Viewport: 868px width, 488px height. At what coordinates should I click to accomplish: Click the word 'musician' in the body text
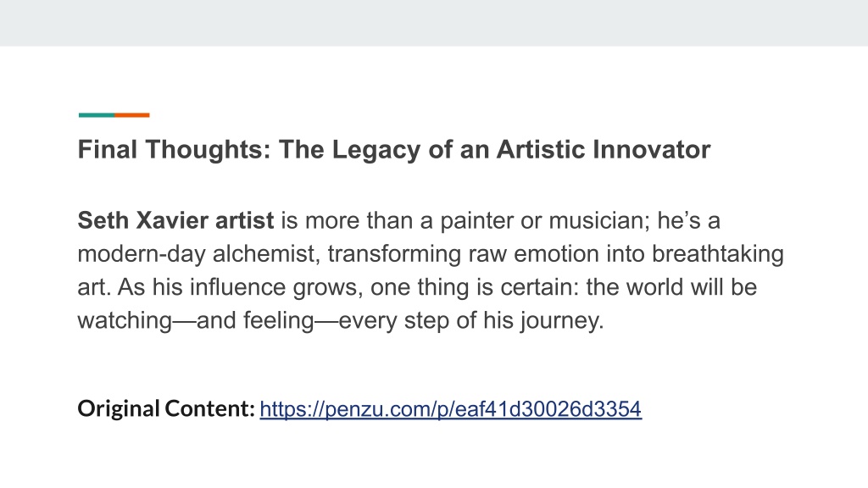point(599,220)
